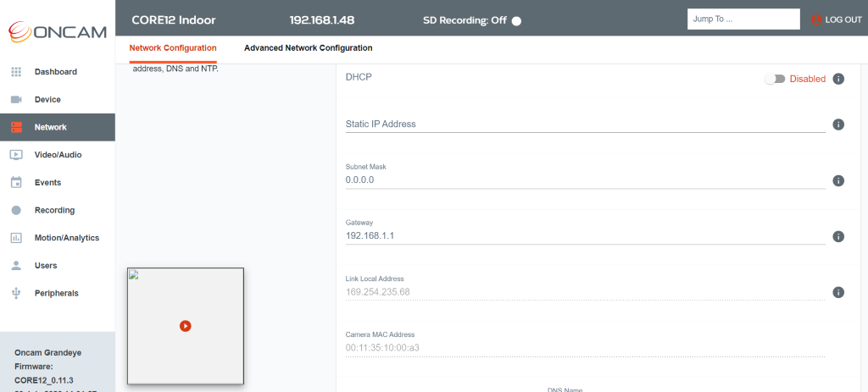Image resolution: width=868 pixels, height=392 pixels.
Task: Click the Video/Audio monitor icon
Action: (16, 155)
